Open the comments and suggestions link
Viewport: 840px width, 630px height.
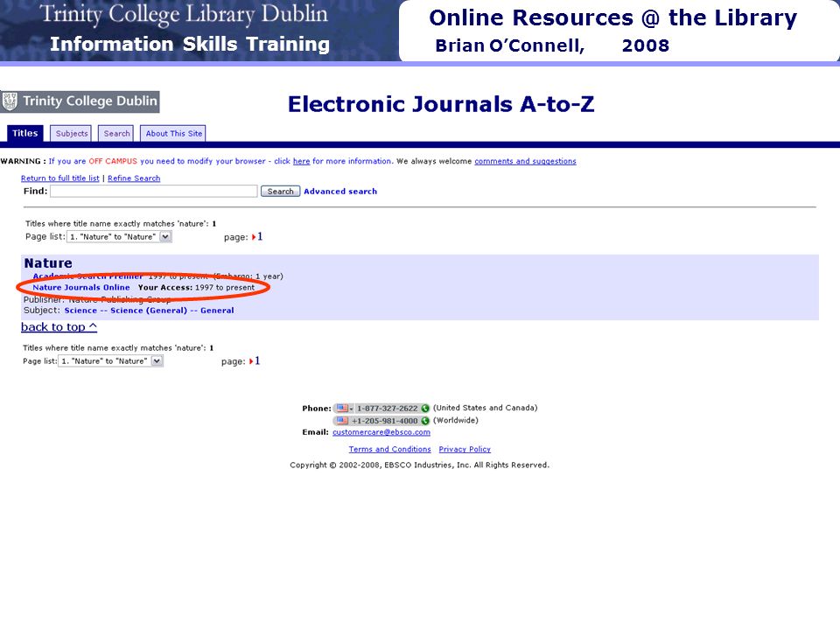(x=525, y=161)
